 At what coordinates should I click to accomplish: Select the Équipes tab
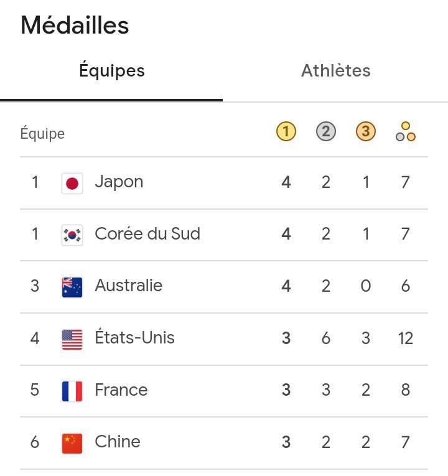coord(112,71)
